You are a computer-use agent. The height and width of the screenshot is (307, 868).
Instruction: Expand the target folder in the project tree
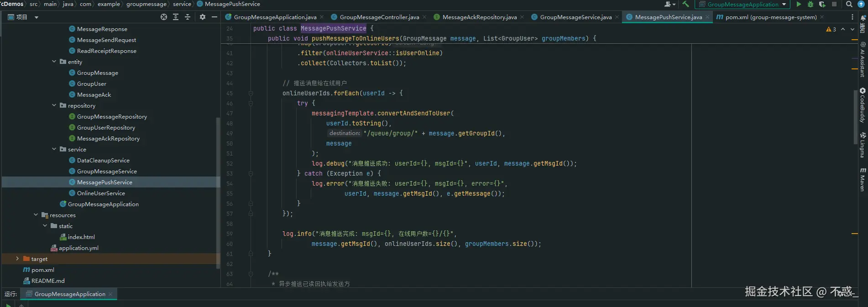coord(17,259)
